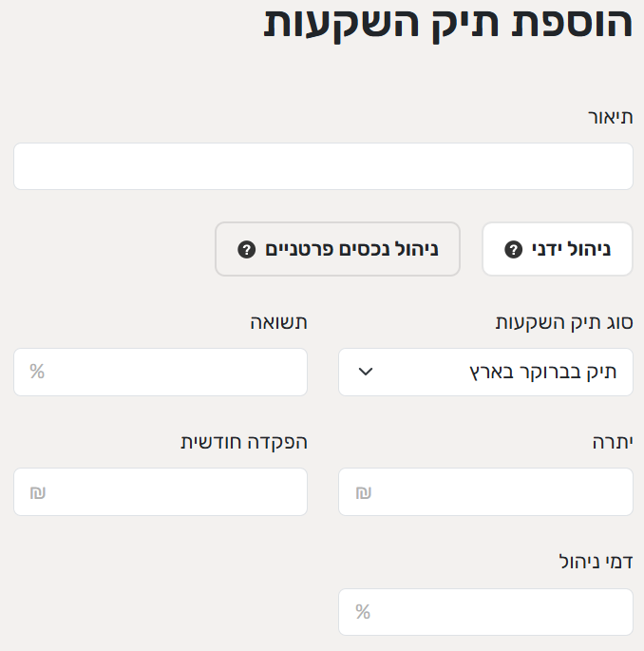This screenshot has height=651, width=644.
Task: Click the הוספת תיק השקעות page heading
Action: pyautogui.click(x=447, y=24)
